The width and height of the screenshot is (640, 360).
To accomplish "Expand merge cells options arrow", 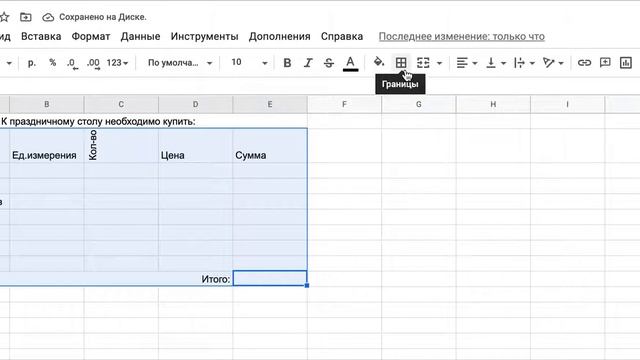I will (439, 63).
